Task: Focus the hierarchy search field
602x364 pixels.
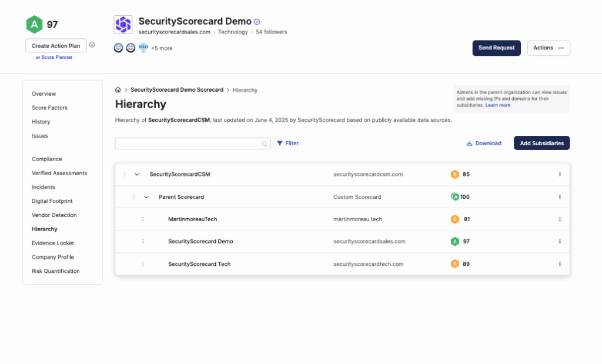Action: [x=193, y=143]
